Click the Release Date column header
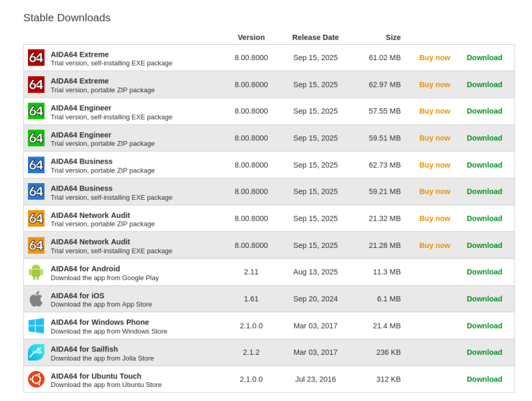This screenshot has height=401, width=532. 316,37
